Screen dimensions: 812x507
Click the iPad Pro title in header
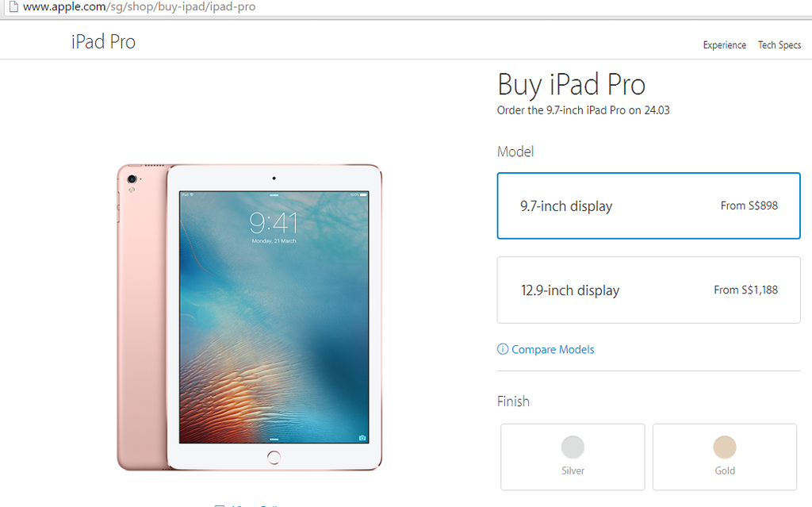click(x=104, y=41)
